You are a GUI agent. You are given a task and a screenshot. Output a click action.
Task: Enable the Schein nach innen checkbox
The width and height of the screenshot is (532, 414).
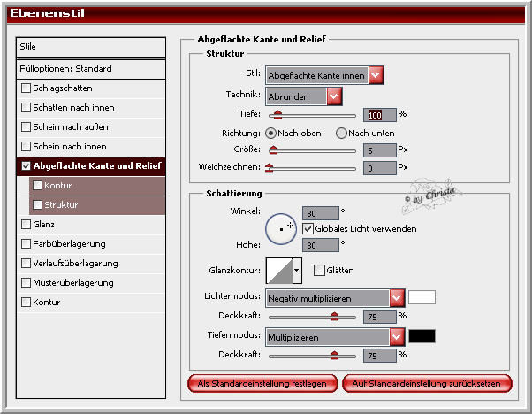[x=26, y=146]
